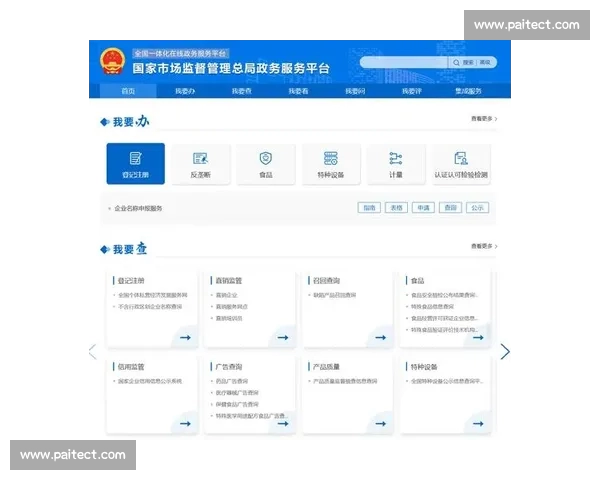Open the 我要查 navigation tab
This screenshot has width=600, height=480.
(242, 91)
